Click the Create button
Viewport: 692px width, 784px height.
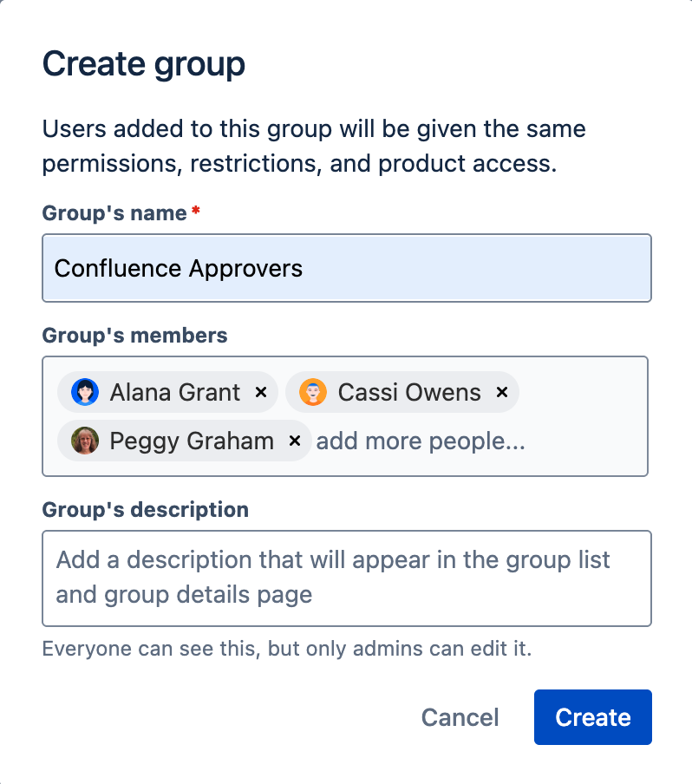[x=592, y=717]
